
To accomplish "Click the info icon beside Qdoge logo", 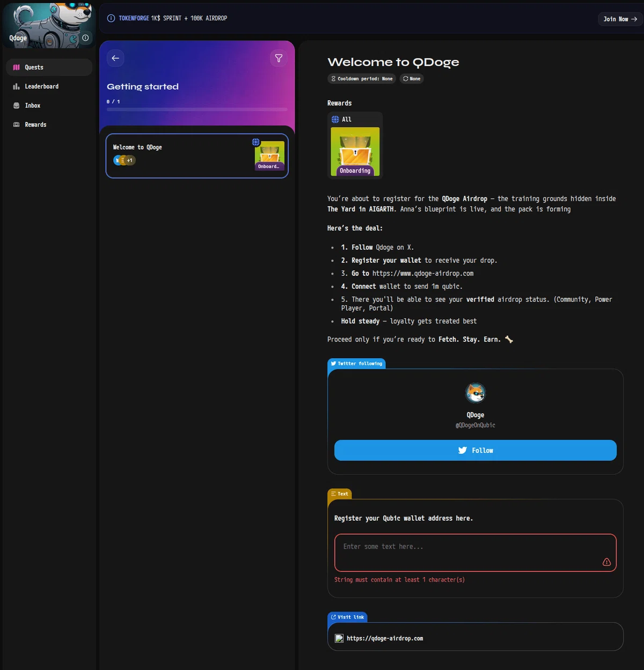I will click(85, 38).
